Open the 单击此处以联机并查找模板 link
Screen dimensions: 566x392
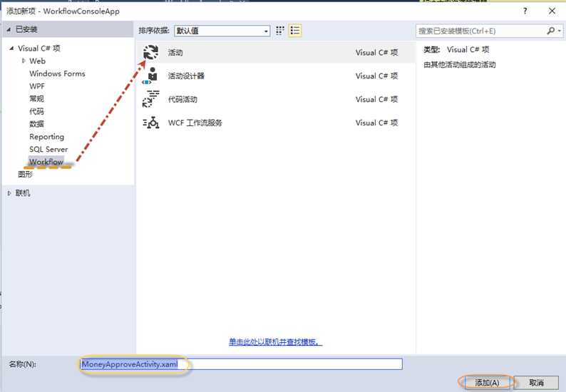pos(275,342)
